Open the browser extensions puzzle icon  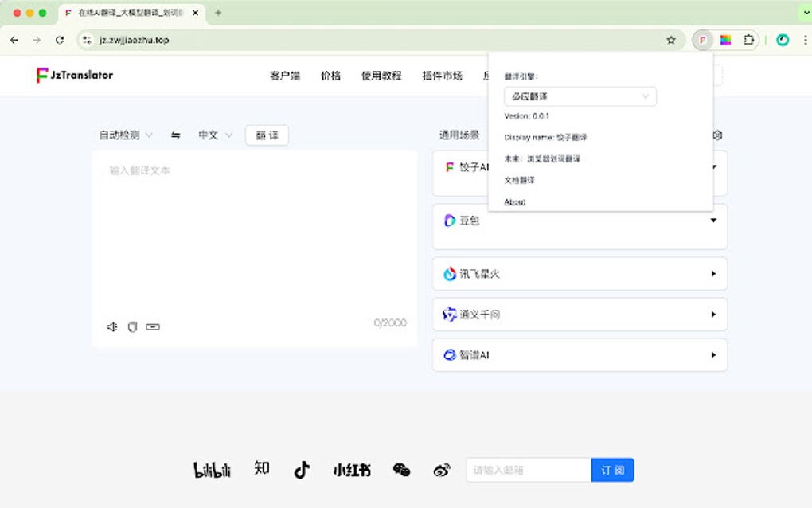click(x=748, y=40)
